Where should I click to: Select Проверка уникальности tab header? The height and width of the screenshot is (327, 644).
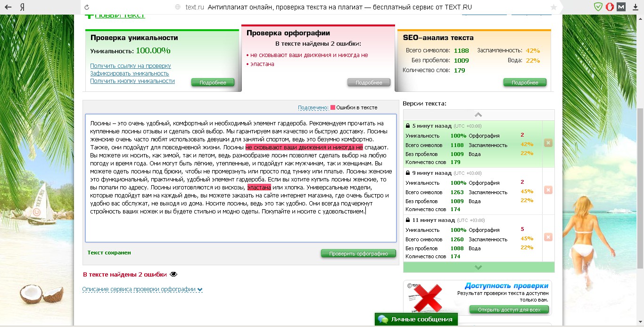134,38
